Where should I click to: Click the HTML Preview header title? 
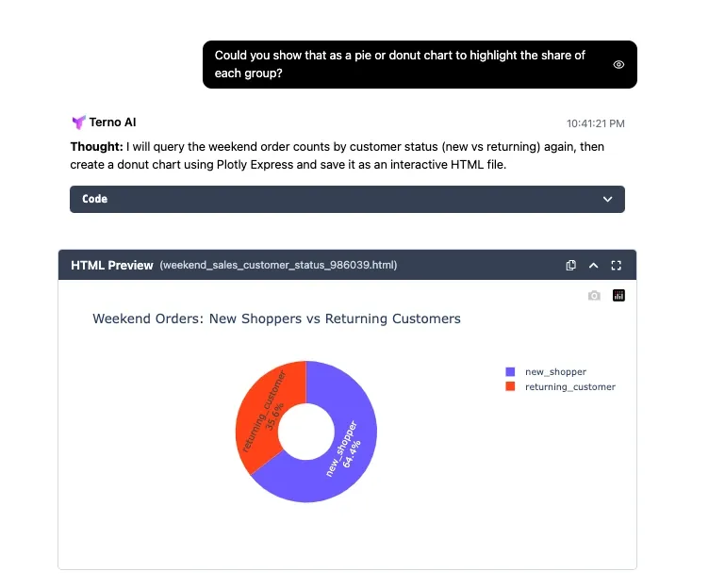[x=111, y=266]
